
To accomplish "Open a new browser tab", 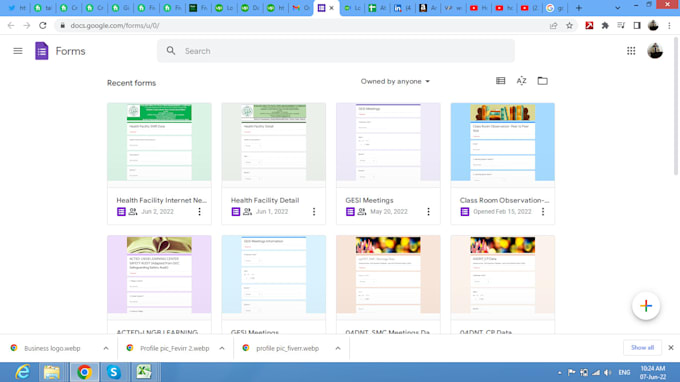I will click(579, 8).
